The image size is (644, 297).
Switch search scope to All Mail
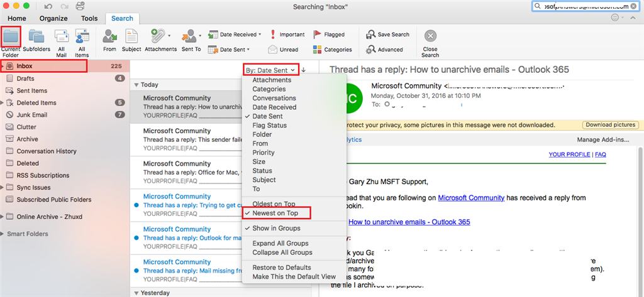coord(62,42)
